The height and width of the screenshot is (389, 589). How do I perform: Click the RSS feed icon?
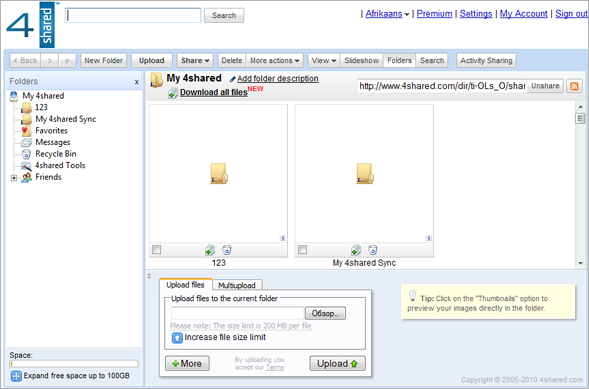[x=574, y=86]
